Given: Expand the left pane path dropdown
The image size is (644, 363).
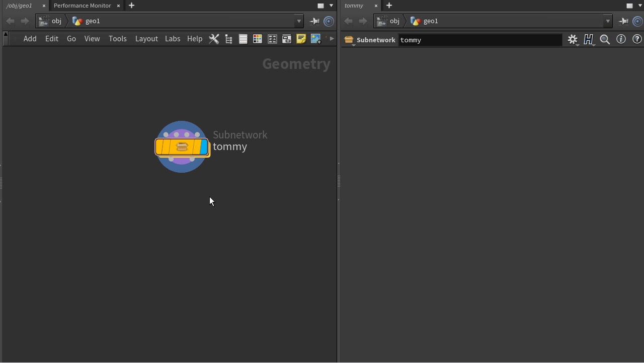Looking at the screenshot, I should coord(299,21).
